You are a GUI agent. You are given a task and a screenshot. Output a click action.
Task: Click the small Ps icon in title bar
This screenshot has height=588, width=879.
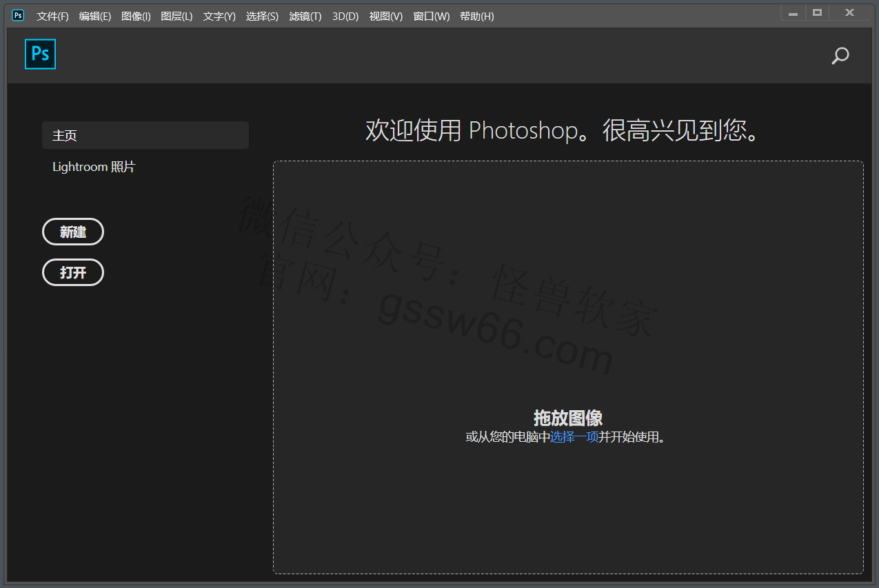[x=18, y=15]
